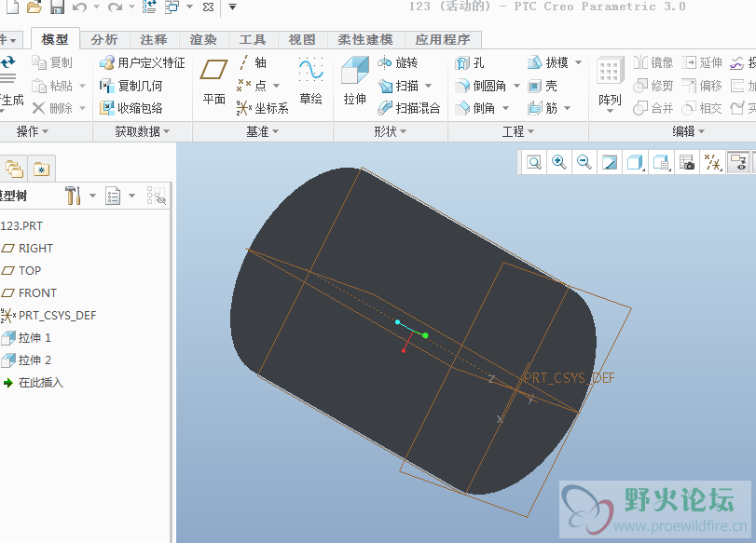Select the 孔 hole tool

point(470,62)
